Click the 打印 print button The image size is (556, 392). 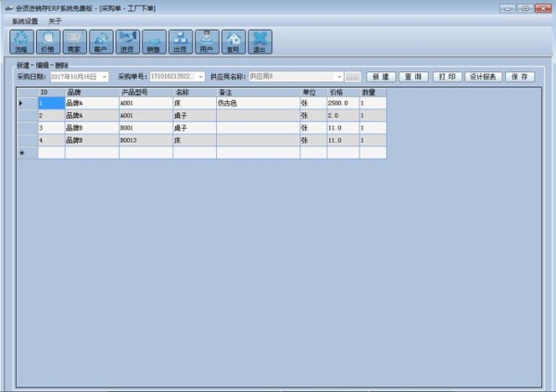click(448, 77)
